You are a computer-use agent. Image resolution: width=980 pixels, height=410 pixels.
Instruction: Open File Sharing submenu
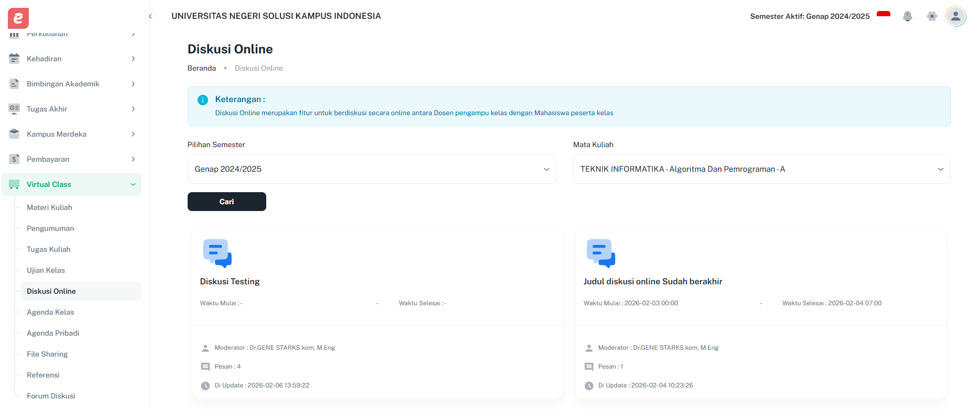click(47, 354)
